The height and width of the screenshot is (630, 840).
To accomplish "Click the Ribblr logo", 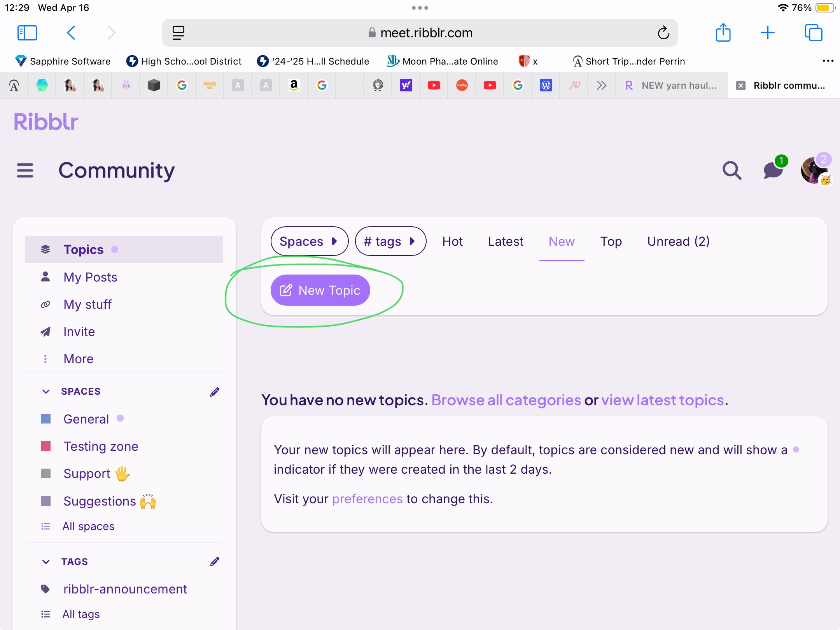I will tap(46, 121).
